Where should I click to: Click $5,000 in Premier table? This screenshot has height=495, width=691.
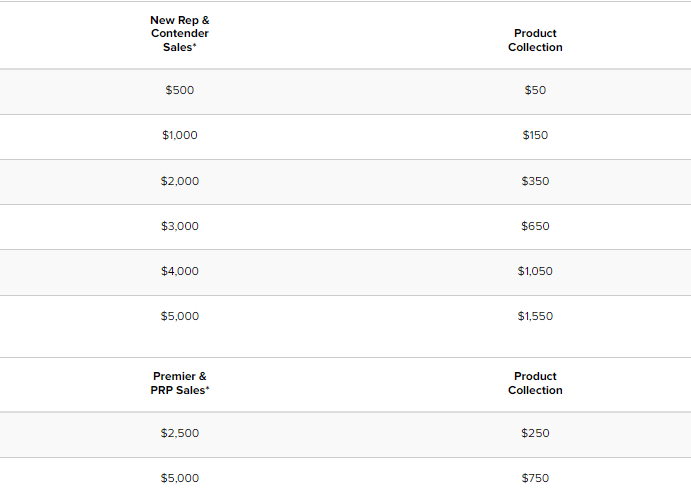pyautogui.click(x=180, y=478)
